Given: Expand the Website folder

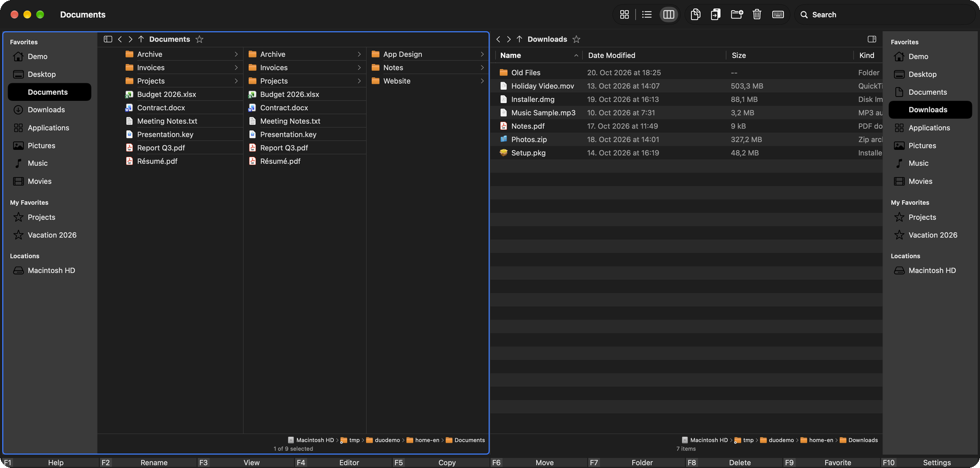Looking at the screenshot, I should coord(482,81).
